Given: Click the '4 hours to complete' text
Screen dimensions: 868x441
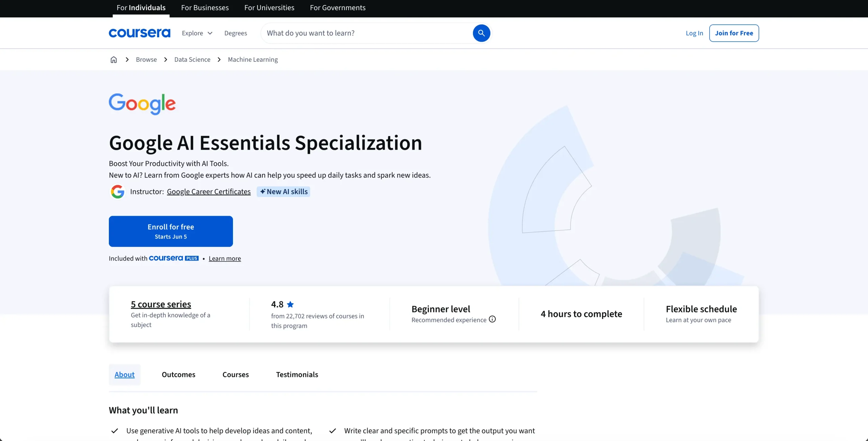Looking at the screenshot, I should 581,314.
